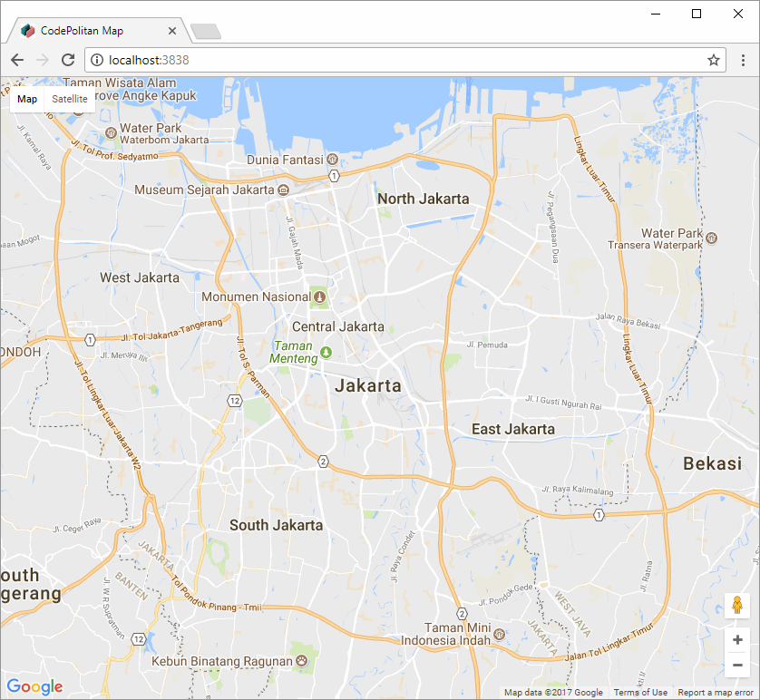The height and width of the screenshot is (700, 760).
Task: Click the Jl. Tol Prof. Sedyatmo road label
Action: (x=115, y=151)
